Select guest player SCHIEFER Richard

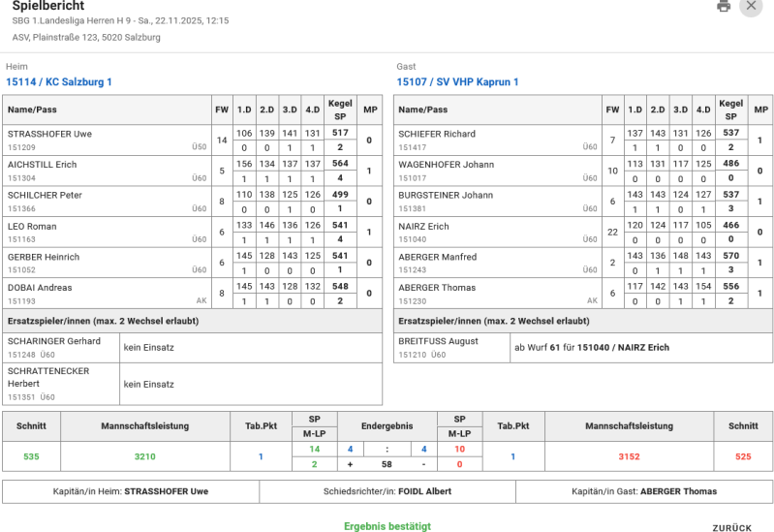tap(437, 134)
